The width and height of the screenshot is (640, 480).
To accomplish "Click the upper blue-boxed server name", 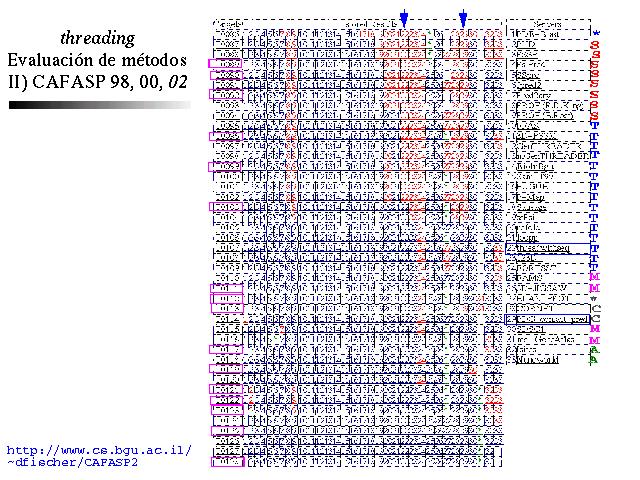I will [x=547, y=247].
